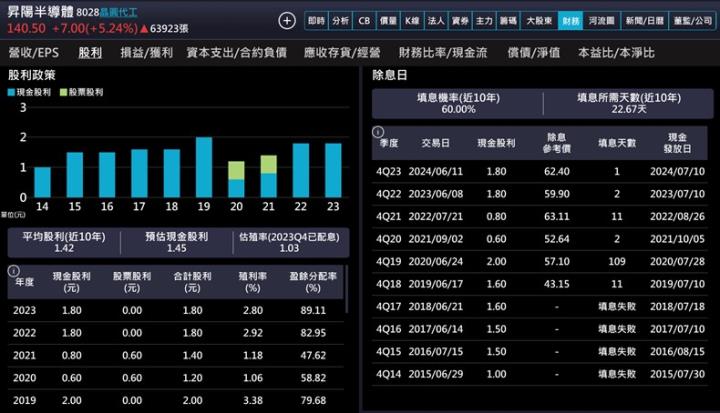The image size is (720, 413).
Task: Open 償債/淨值 sub-tab
Action: click(534, 53)
